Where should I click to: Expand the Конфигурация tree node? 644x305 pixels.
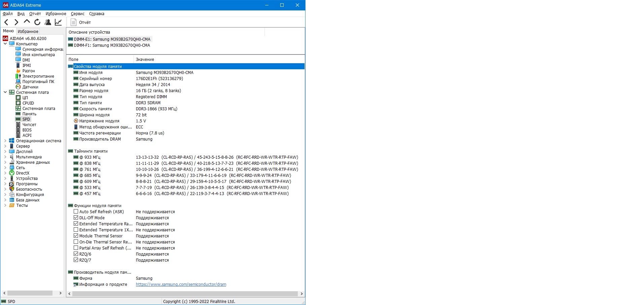[x=5, y=194]
